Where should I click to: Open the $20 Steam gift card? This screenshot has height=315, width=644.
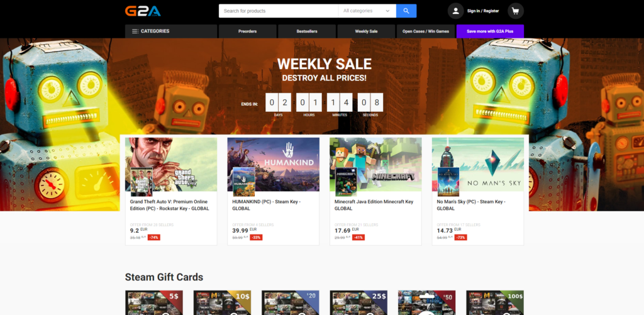pos(291,302)
